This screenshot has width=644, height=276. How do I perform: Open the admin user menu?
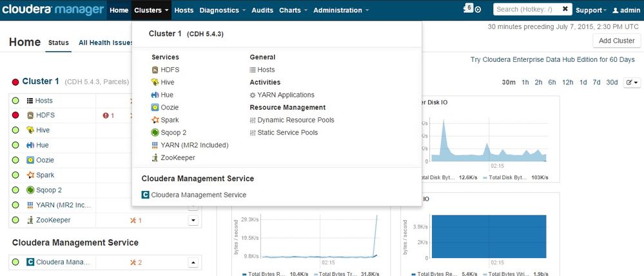click(626, 10)
